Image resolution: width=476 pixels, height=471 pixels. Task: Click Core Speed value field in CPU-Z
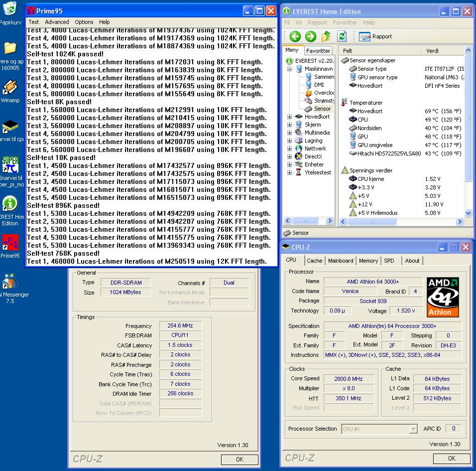(x=349, y=379)
